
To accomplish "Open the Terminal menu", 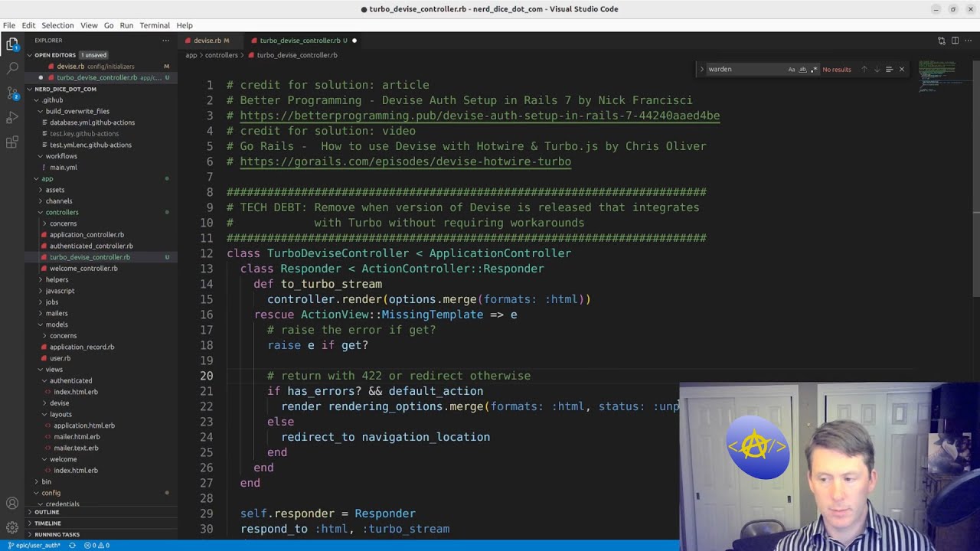I will [x=155, y=25].
